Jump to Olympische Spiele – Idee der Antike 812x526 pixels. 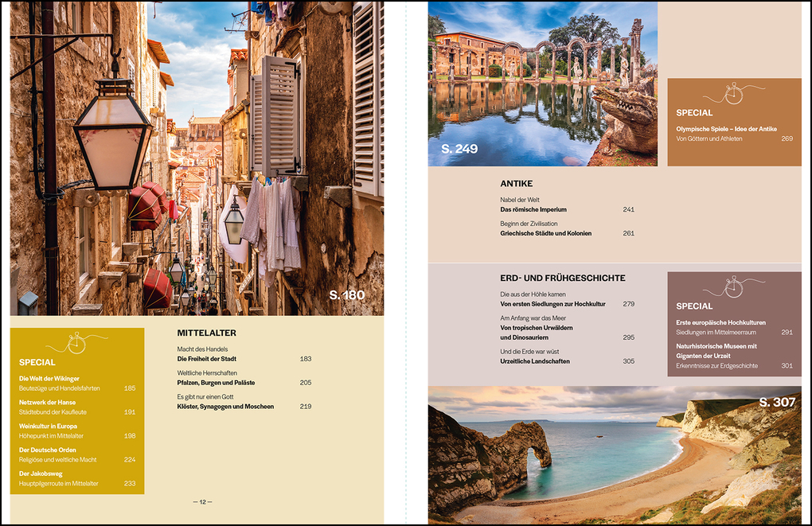pos(726,128)
